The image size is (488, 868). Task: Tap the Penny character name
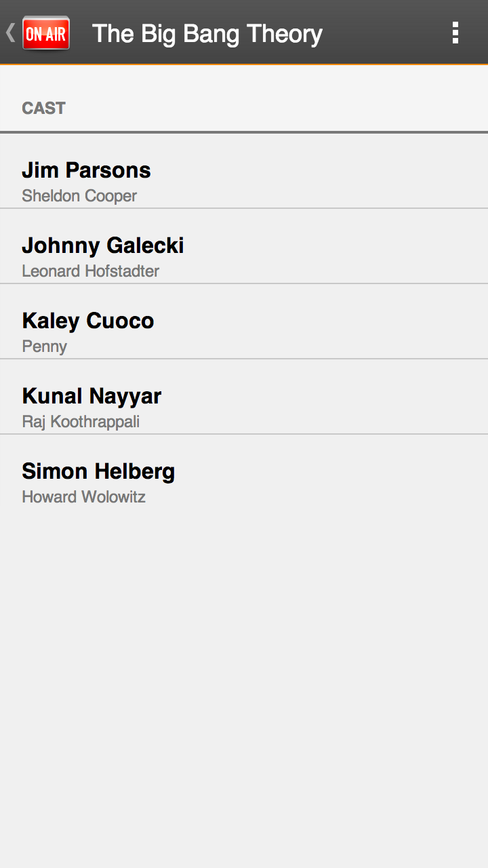(x=44, y=347)
